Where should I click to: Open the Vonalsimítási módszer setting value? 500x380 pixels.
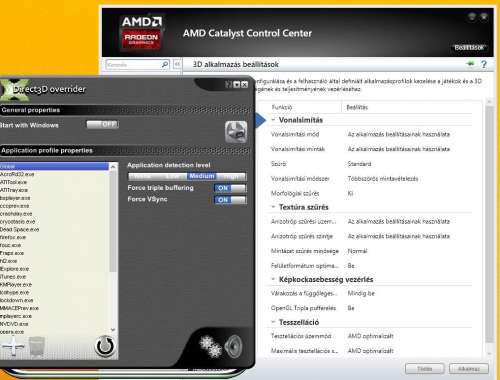pos(383,179)
